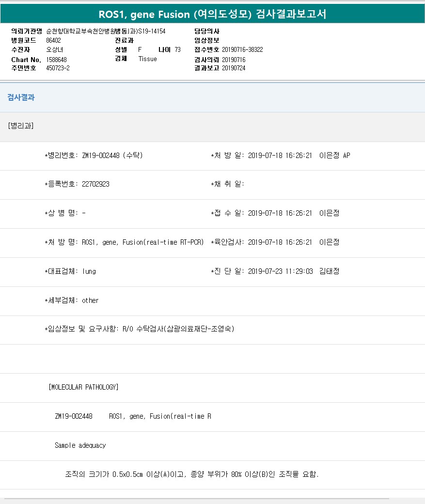Image resolution: width=425 pixels, height=504 pixels.
Task: Click the report title ROS1, gene Fusion header
Action: tap(212, 14)
